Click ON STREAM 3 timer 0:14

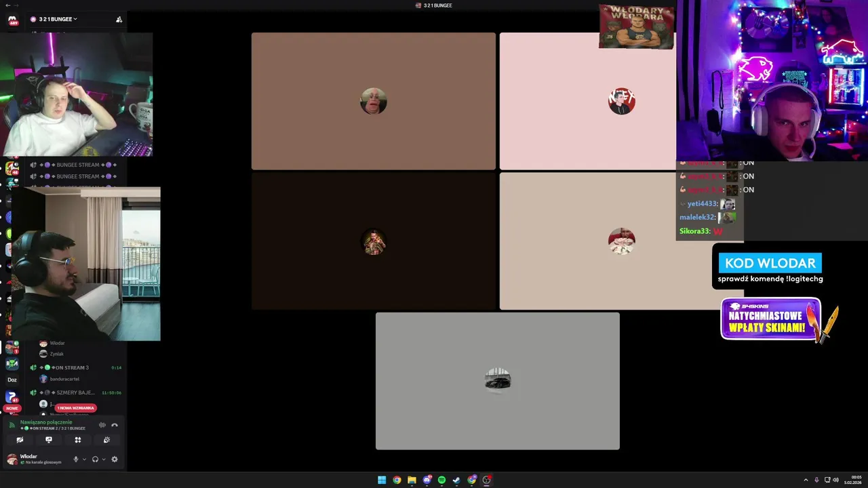[116, 367]
